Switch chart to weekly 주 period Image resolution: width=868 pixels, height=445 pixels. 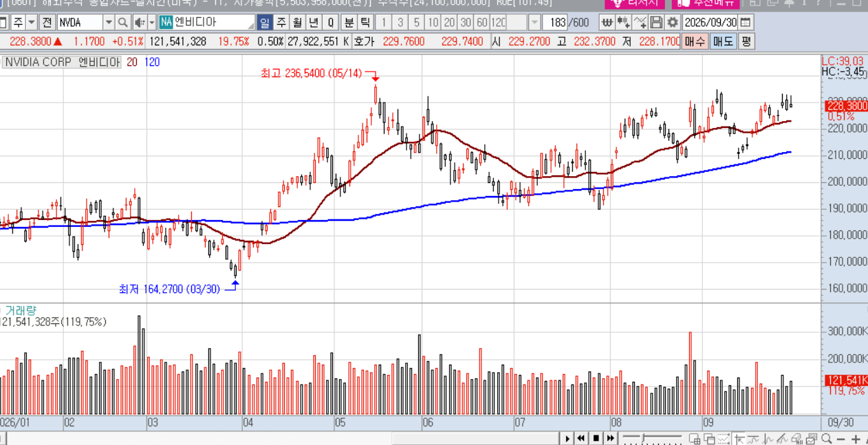point(281,22)
